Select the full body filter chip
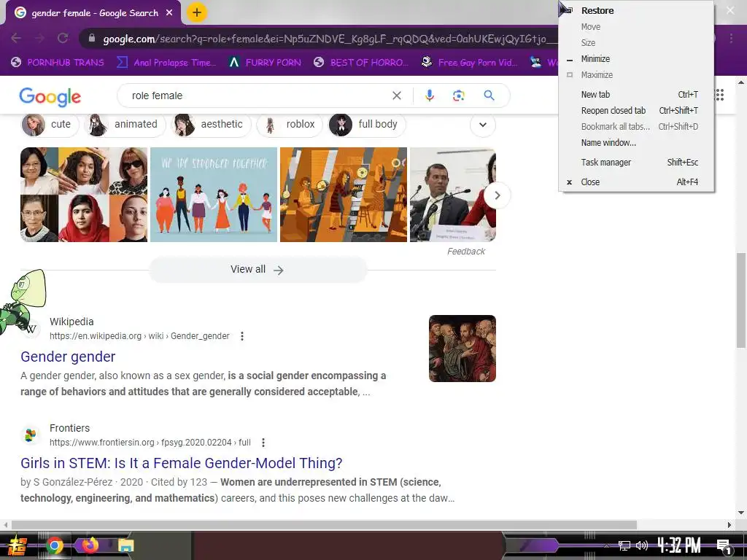The width and height of the screenshot is (747, 560). click(x=367, y=125)
